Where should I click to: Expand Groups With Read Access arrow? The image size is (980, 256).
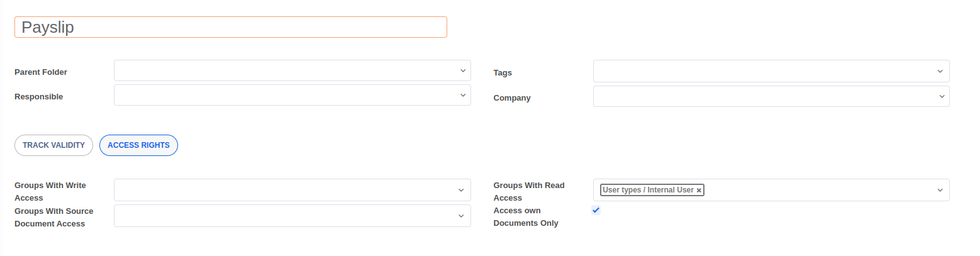point(941,189)
